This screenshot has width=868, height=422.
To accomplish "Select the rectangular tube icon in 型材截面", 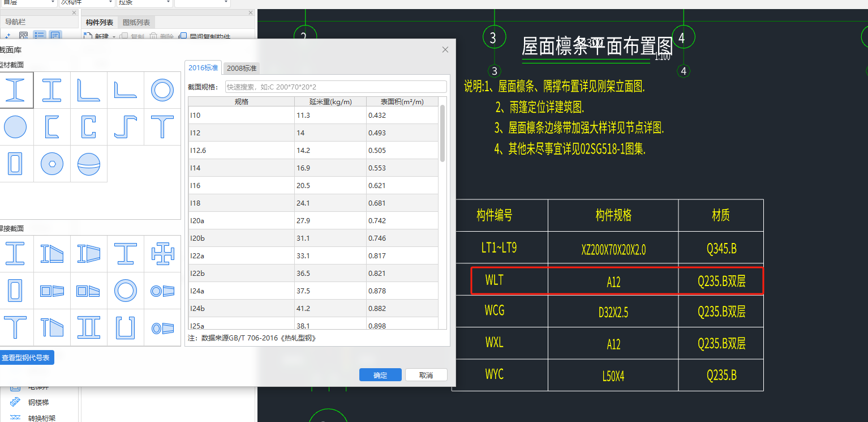I will [x=15, y=164].
